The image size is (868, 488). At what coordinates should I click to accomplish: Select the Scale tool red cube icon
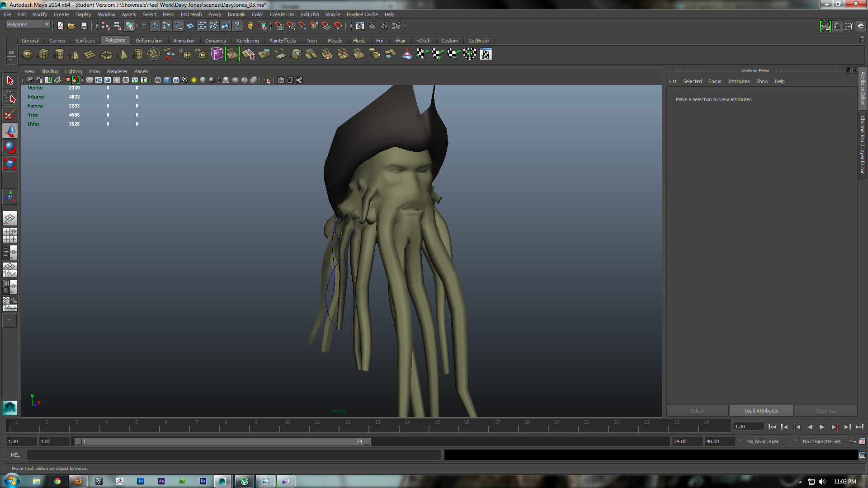tap(10, 164)
